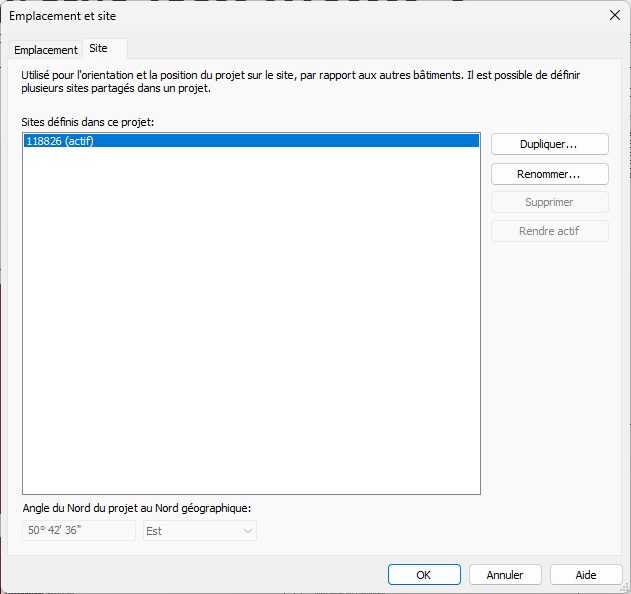Select the Site tab

pyautogui.click(x=98, y=48)
